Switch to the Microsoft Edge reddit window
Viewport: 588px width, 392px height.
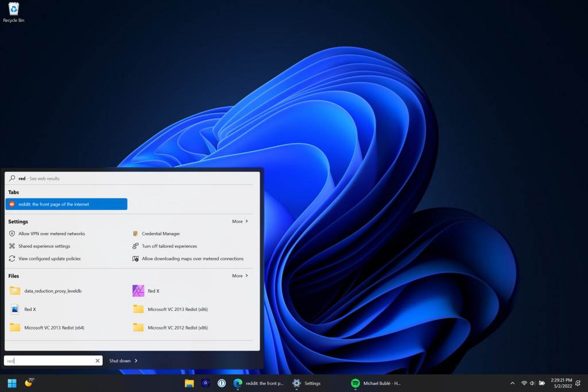[x=258, y=383]
